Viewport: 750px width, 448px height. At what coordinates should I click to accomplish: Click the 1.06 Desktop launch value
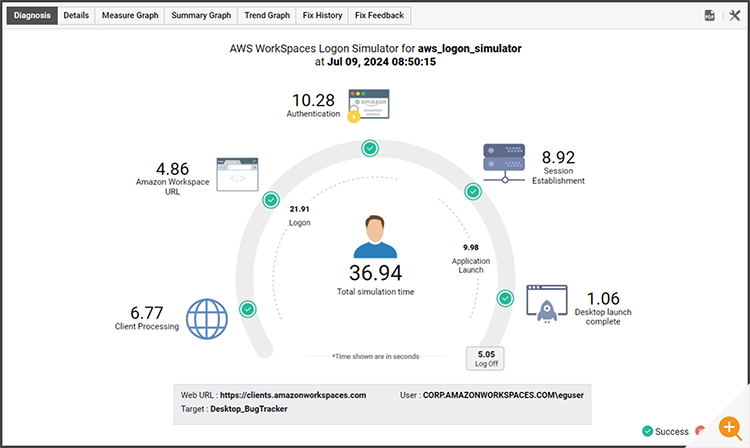click(x=603, y=298)
